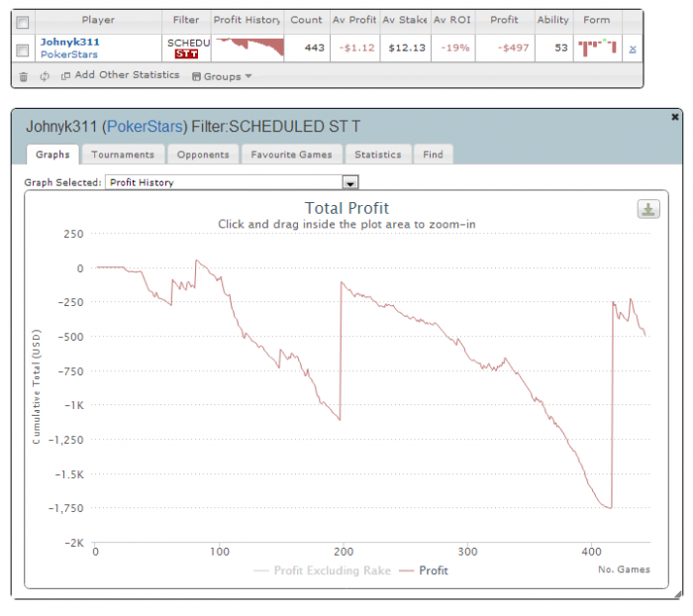The width and height of the screenshot is (693, 616).
Task: Select the Find tab
Action: (433, 154)
